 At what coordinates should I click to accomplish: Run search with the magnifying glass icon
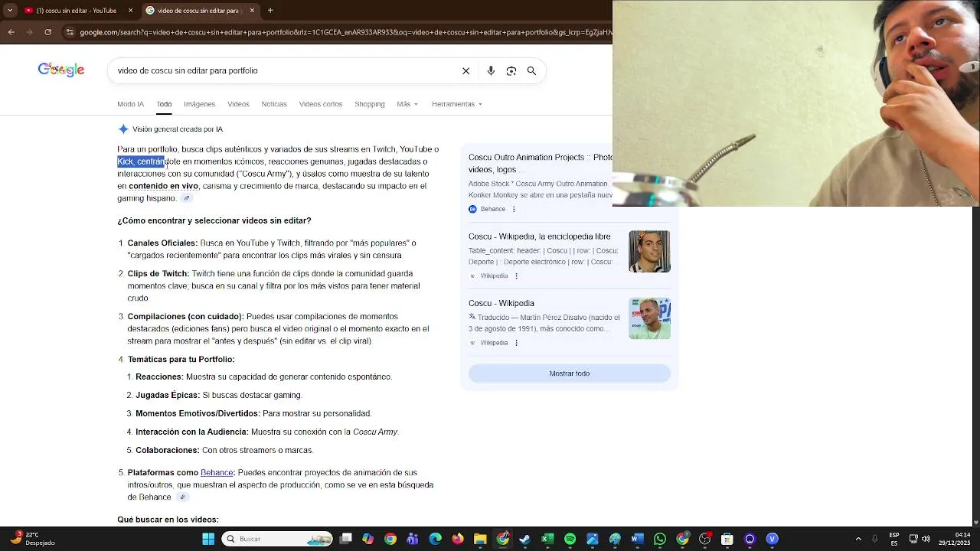[x=531, y=70]
